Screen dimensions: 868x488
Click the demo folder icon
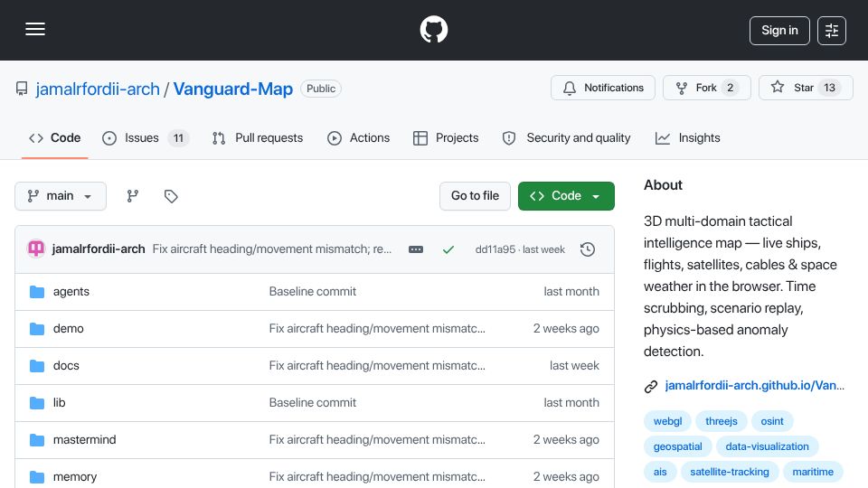[37, 329]
